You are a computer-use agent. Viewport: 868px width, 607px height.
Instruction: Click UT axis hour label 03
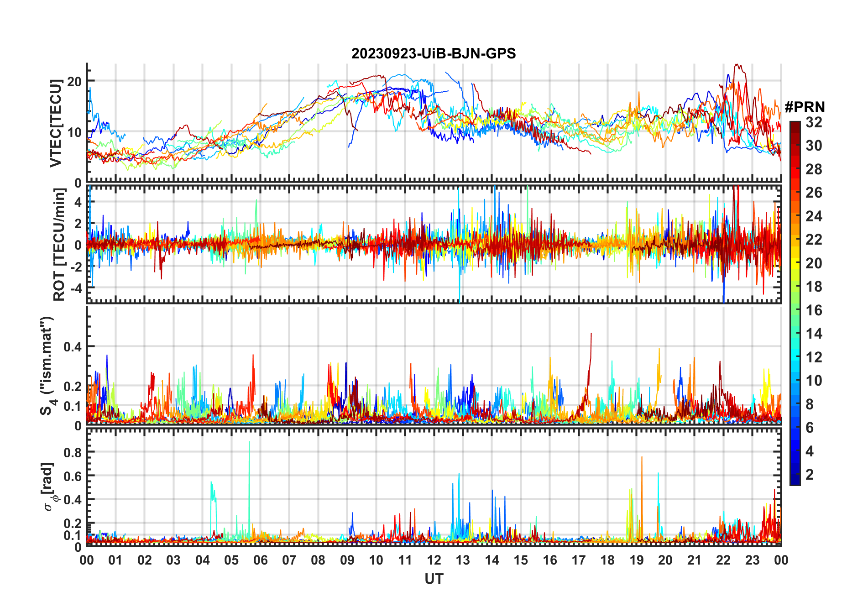[x=173, y=560]
